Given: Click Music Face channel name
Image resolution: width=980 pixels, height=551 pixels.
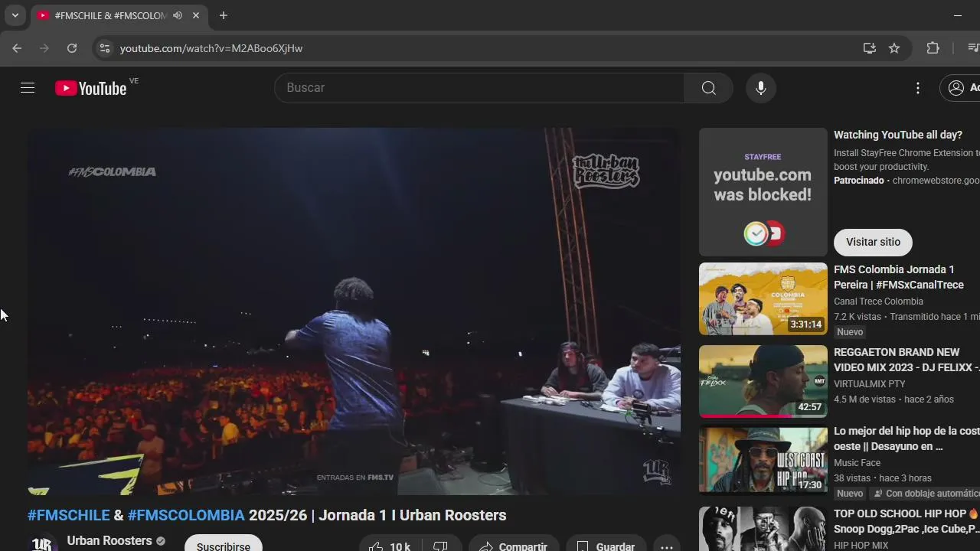Looking at the screenshot, I should click(857, 463).
